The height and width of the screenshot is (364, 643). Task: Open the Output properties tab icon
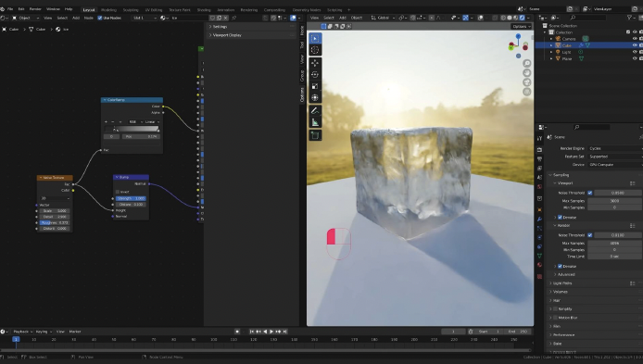tap(539, 159)
